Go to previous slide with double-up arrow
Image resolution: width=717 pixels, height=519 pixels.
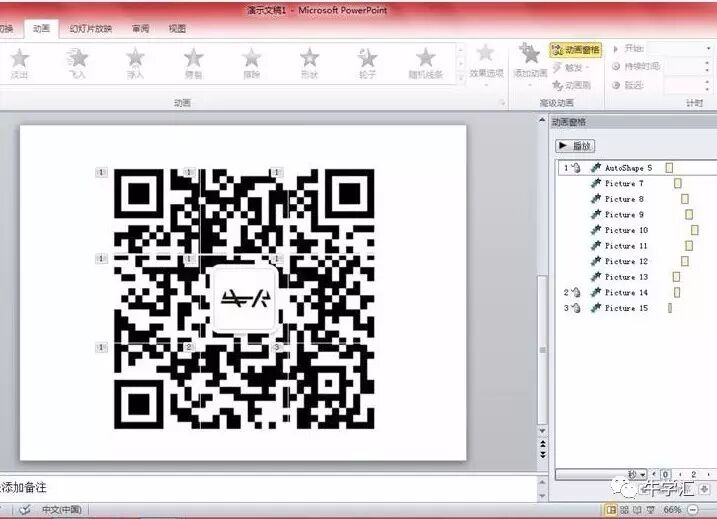pos(542,444)
